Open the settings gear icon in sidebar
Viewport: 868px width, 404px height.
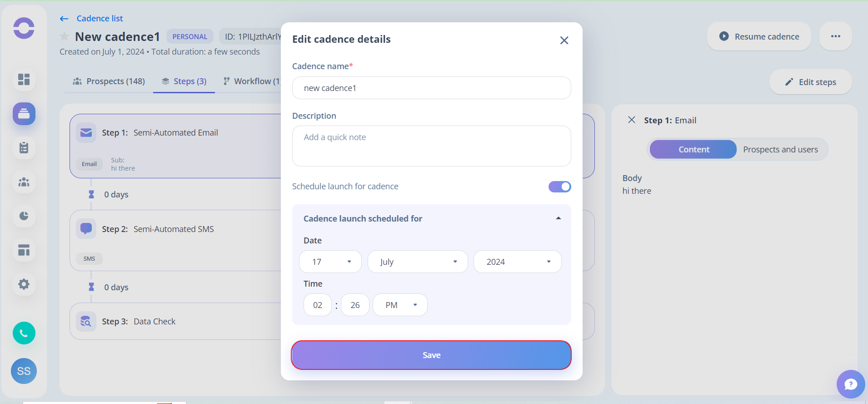pos(24,284)
